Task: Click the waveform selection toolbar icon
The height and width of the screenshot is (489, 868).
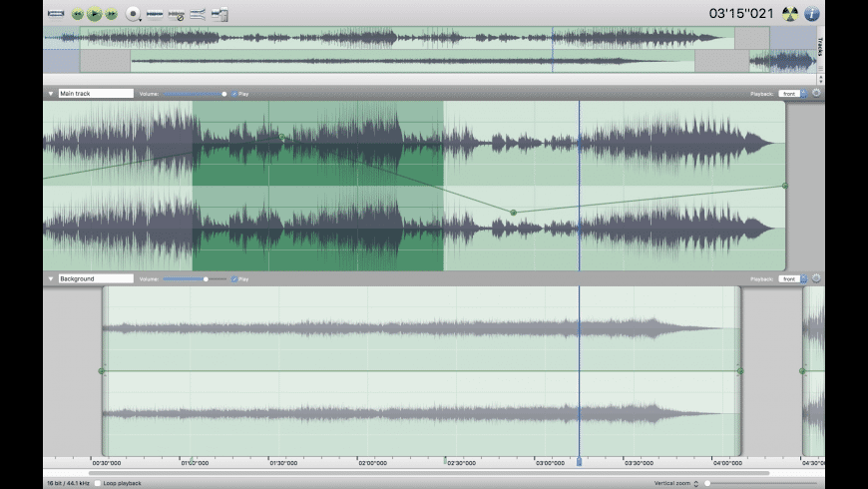Action: pos(155,14)
